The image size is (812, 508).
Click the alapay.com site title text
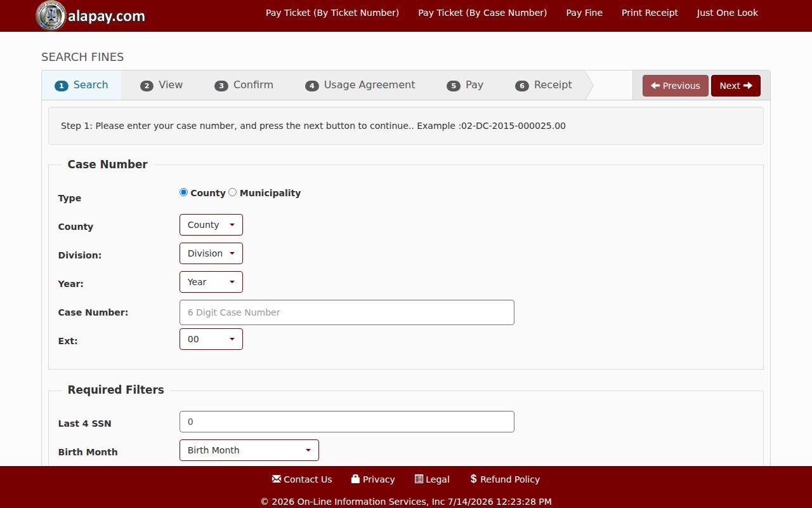click(x=107, y=16)
